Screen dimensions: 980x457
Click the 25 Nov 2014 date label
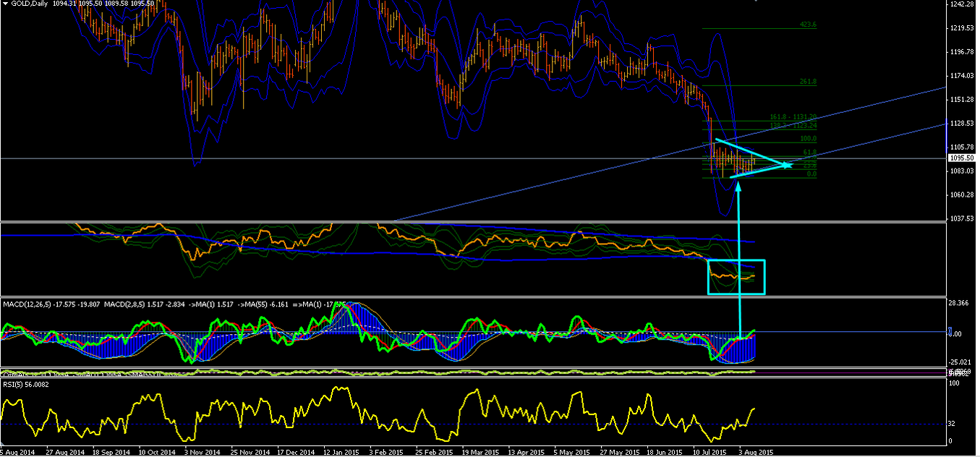250,452
